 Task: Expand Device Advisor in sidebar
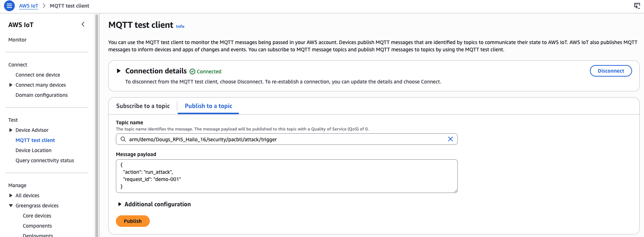tap(11, 130)
